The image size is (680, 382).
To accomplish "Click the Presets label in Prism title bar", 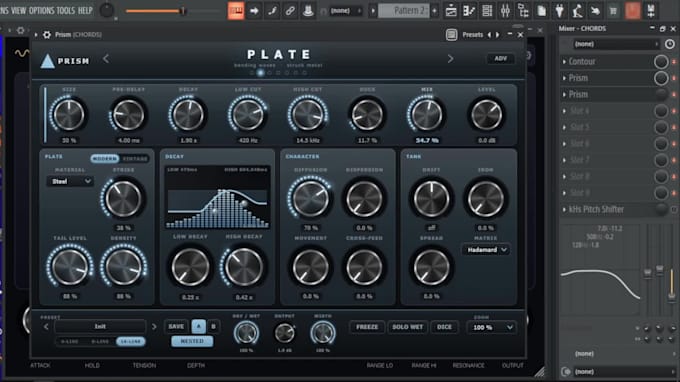I will tap(472, 35).
